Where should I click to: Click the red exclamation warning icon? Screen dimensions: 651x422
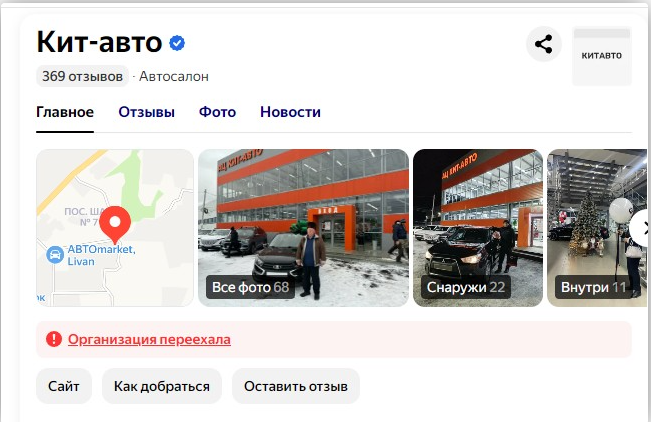tap(54, 339)
